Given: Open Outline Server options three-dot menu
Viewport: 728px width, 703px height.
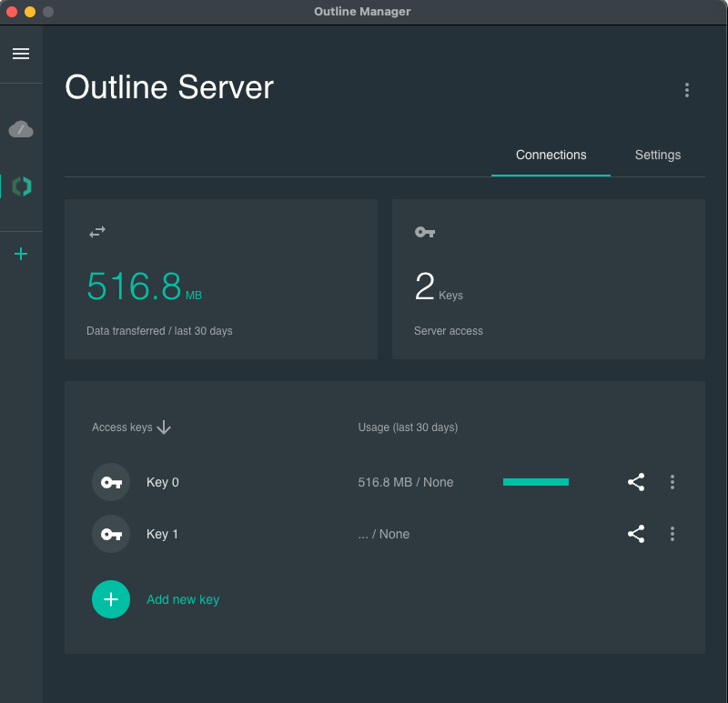Looking at the screenshot, I should 687,90.
